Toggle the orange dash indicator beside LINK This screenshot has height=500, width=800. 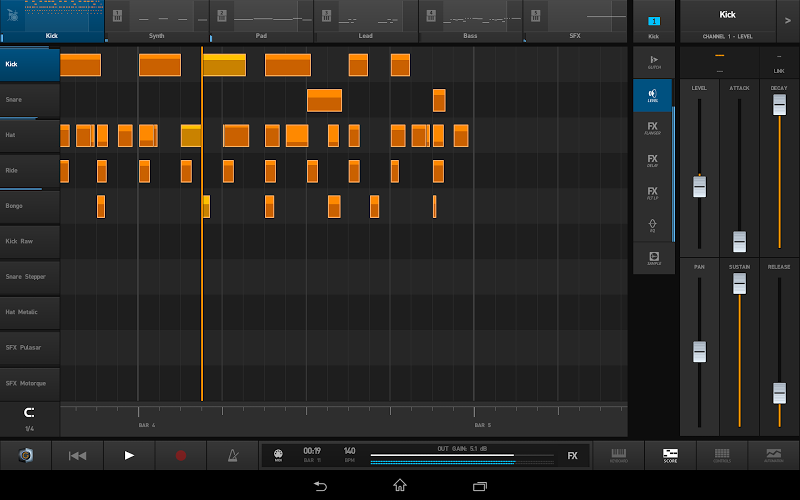point(719,55)
